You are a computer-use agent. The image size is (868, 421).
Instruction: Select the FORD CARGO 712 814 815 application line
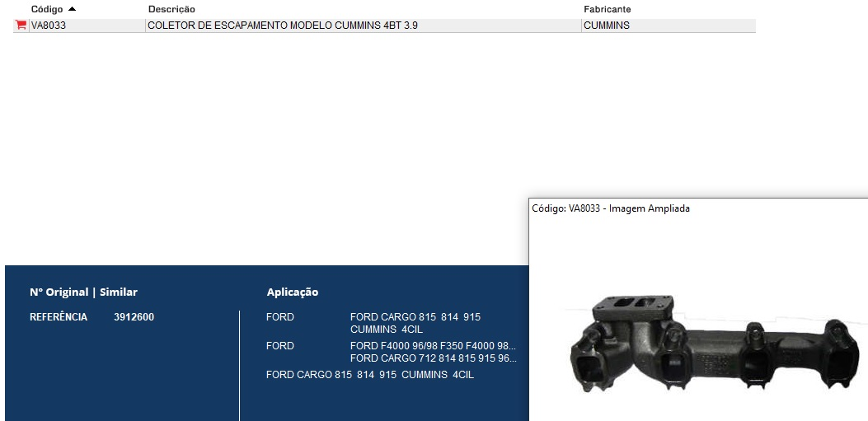[x=433, y=358]
